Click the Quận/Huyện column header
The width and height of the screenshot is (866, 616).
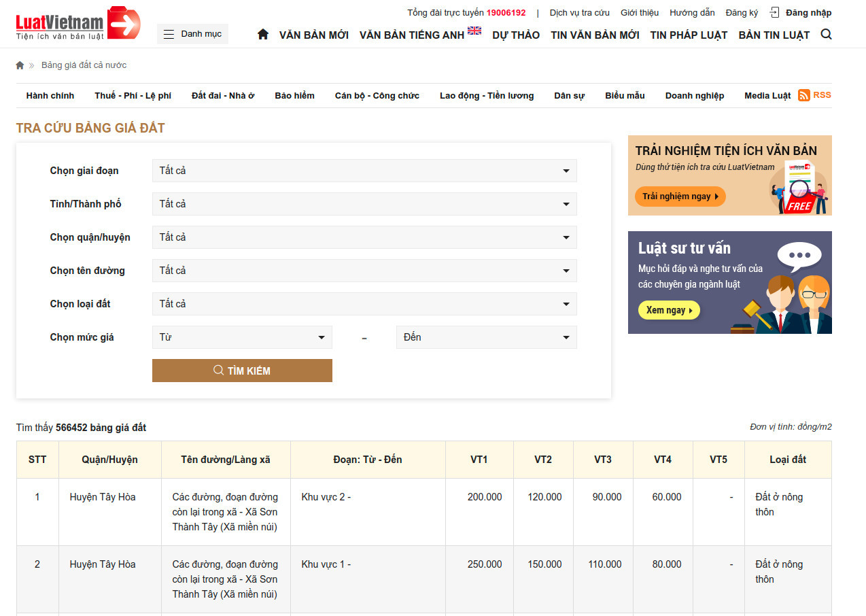[x=110, y=460]
